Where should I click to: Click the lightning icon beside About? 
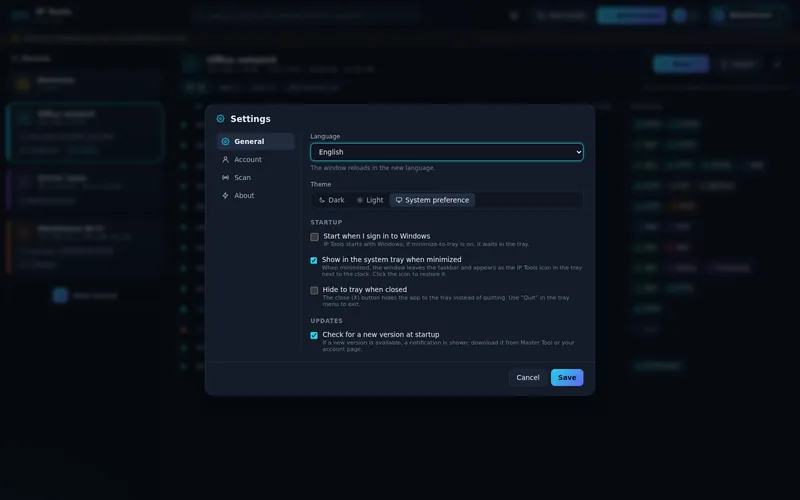click(225, 195)
